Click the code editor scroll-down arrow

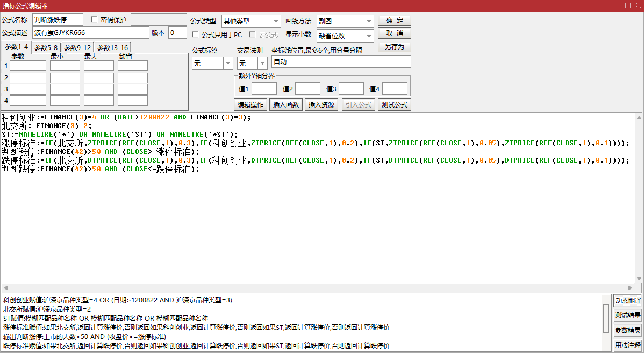click(x=639, y=279)
